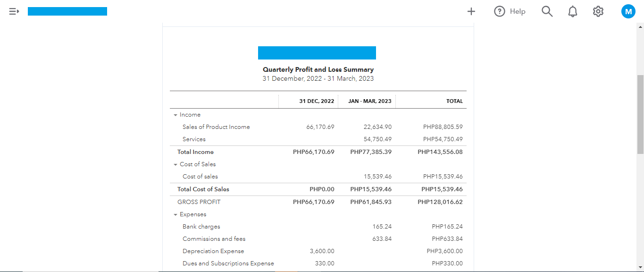Click Cost of sales amount 15,539.46
The height and width of the screenshot is (272, 644).
(377, 177)
